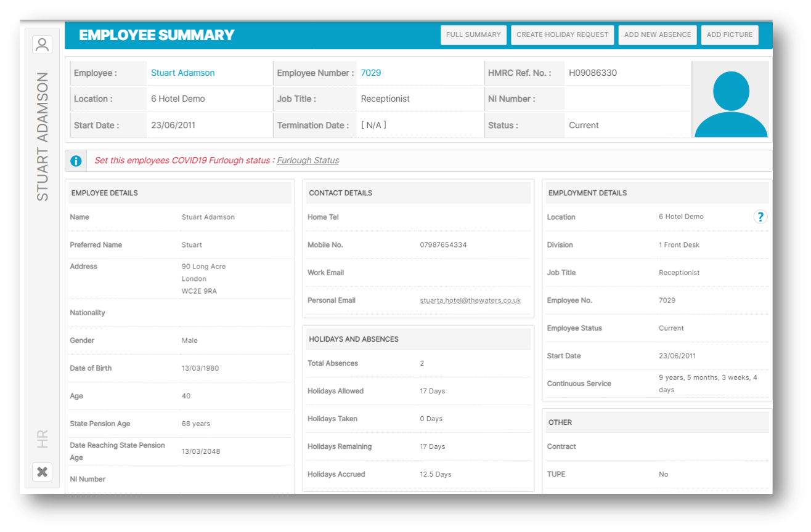Click the Add Picture button
Image resolution: width=811 pixels, height=532 pixels.
click(729, 35)
